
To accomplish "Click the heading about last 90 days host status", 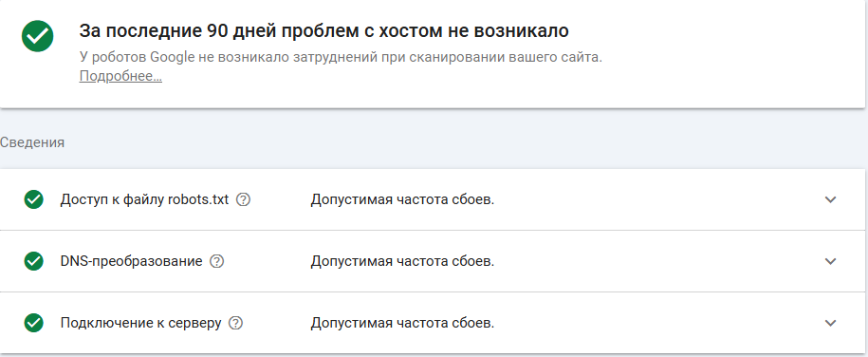I will pos(323,31).
